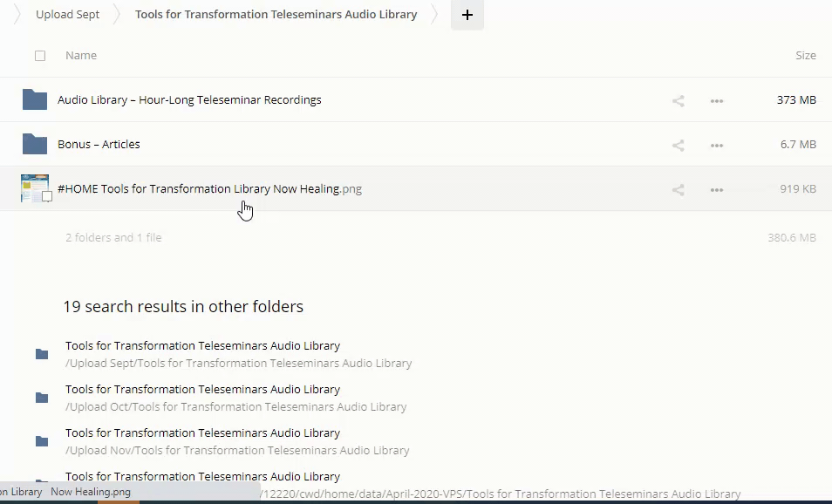
Task: Tick the checkbox on the #HOME PNG file
Action: [x=47, y=197]
